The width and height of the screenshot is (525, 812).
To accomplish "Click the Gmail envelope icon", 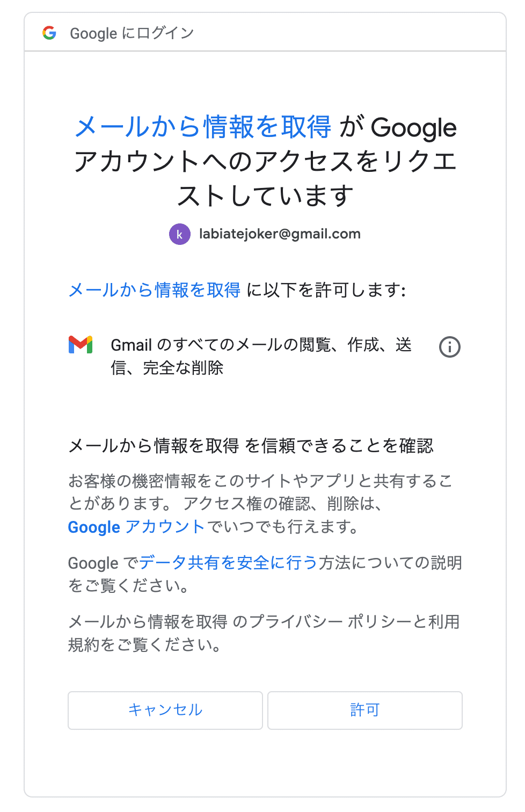I will (81, 345).
